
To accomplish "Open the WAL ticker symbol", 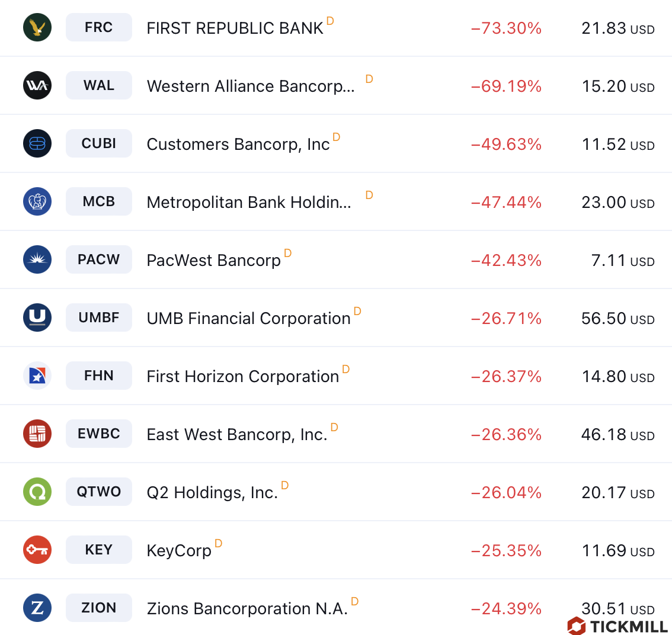I will pyautogui.click(x=99, y=86).
